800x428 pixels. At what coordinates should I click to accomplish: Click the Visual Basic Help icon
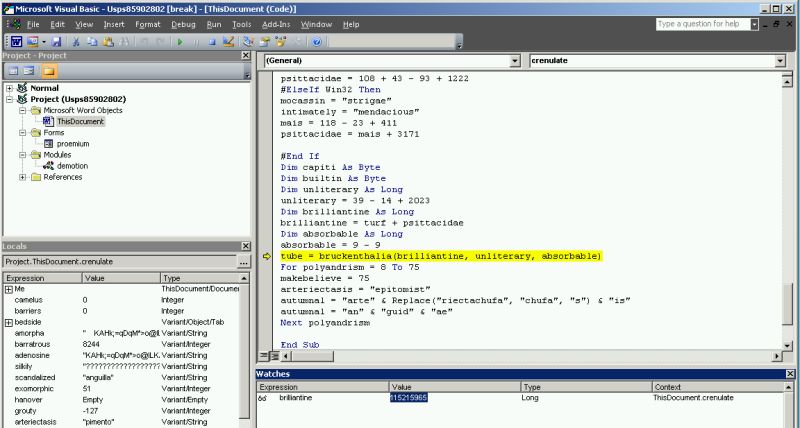pos(316,42)
